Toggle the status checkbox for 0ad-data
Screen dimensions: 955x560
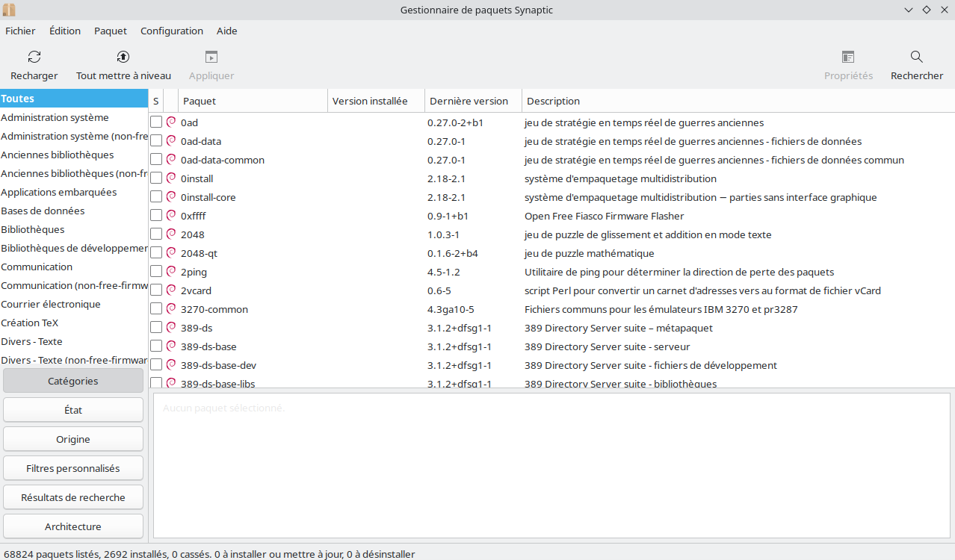pyautogui.click(x=156, y=141)
